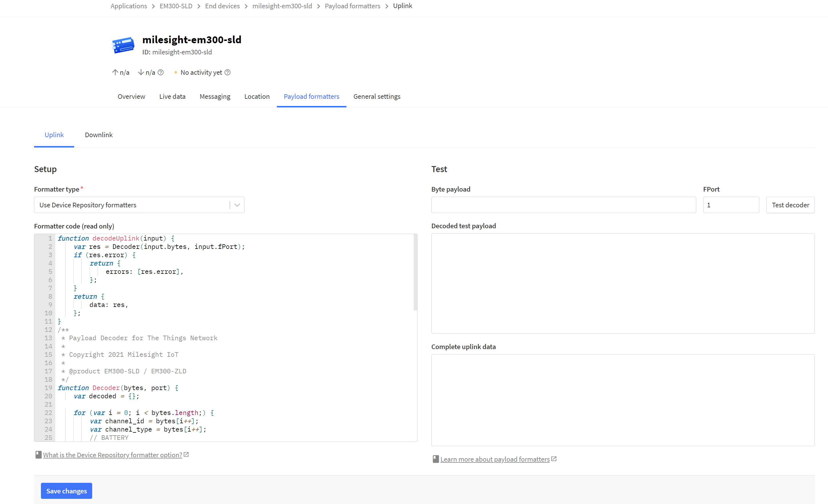The width and height of the screenshot is (828, 504).
Task: Go to Applications breadcrumb
Action: point(129,6)
